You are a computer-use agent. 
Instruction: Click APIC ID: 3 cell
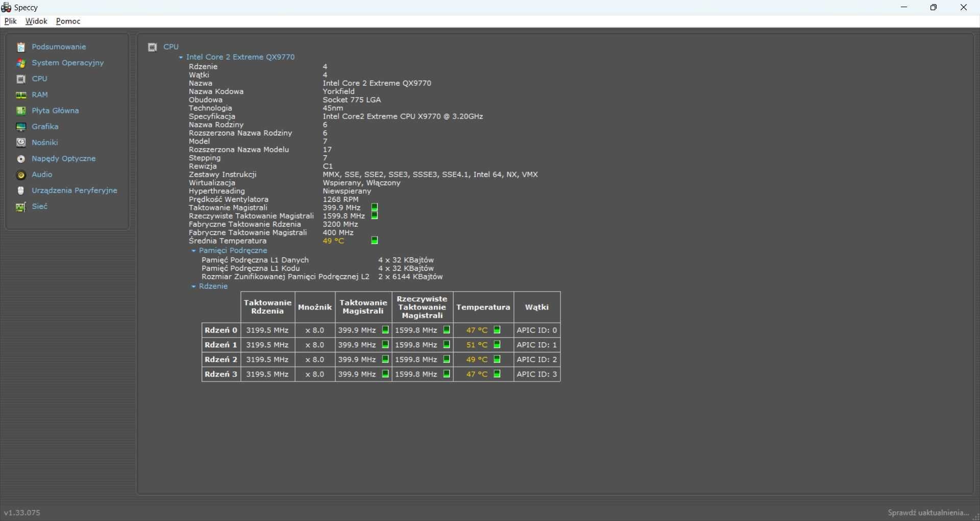pyautogui.click(x=537, y=374)
